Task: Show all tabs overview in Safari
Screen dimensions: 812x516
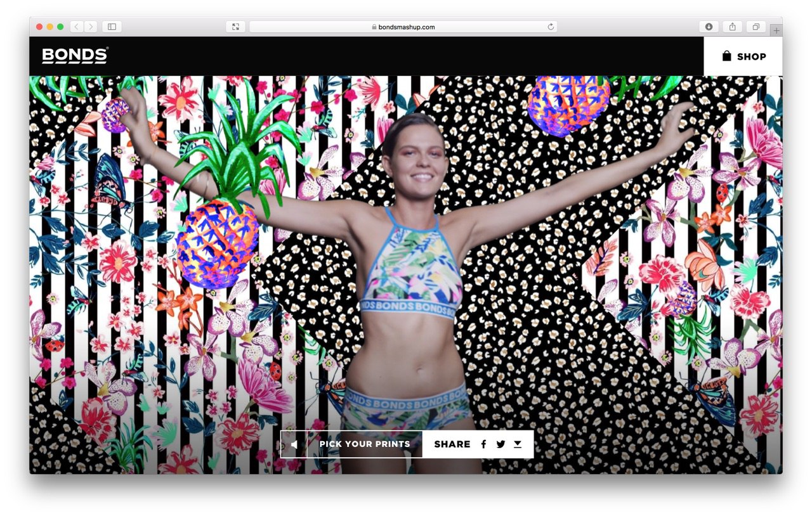Action: (x=756, y=27)
